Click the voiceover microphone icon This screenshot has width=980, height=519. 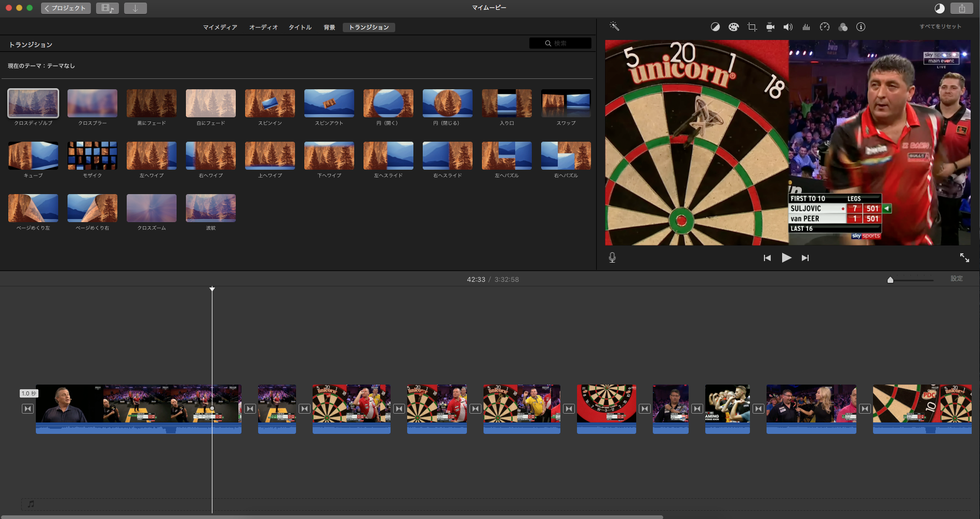coord(612,257)
